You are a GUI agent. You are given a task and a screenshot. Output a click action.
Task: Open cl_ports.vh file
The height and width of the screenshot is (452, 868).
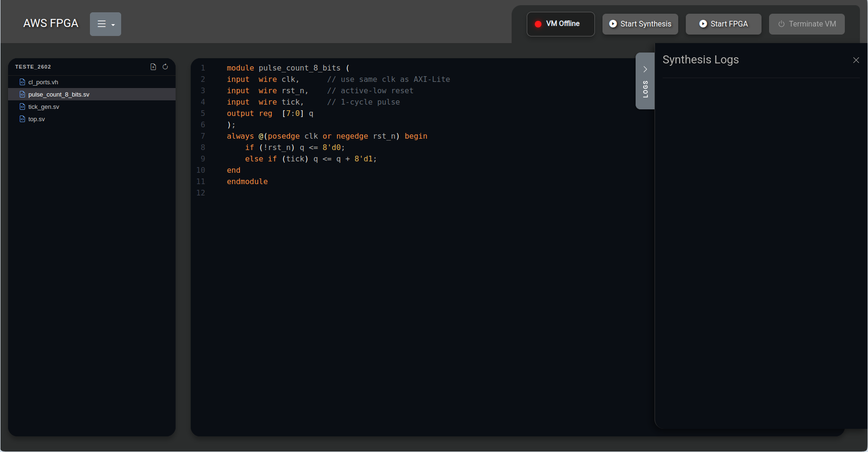[92, 82]
